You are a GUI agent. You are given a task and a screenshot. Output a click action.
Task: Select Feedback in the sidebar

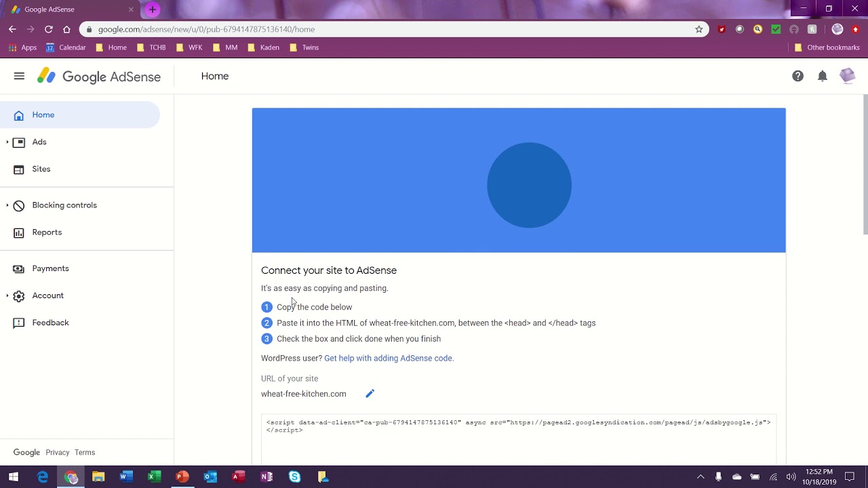click(80, 323)
